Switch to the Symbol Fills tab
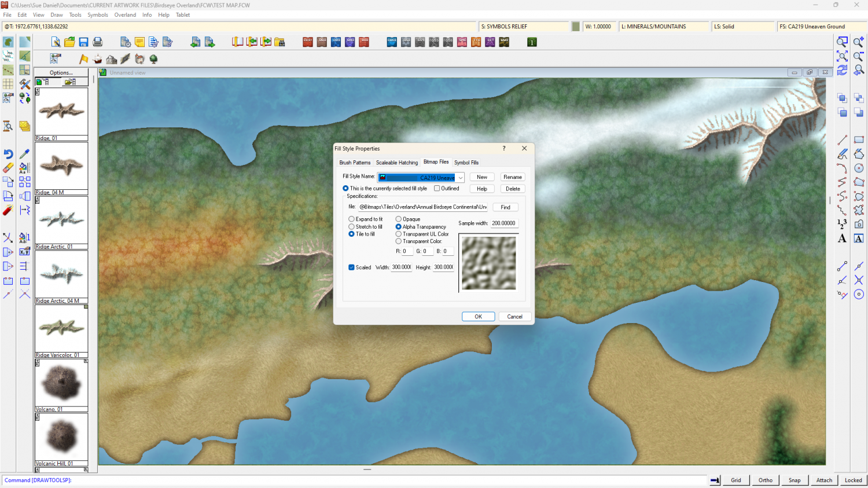The width and height of the screenshot is (868, 488). (x=466, y=163)
